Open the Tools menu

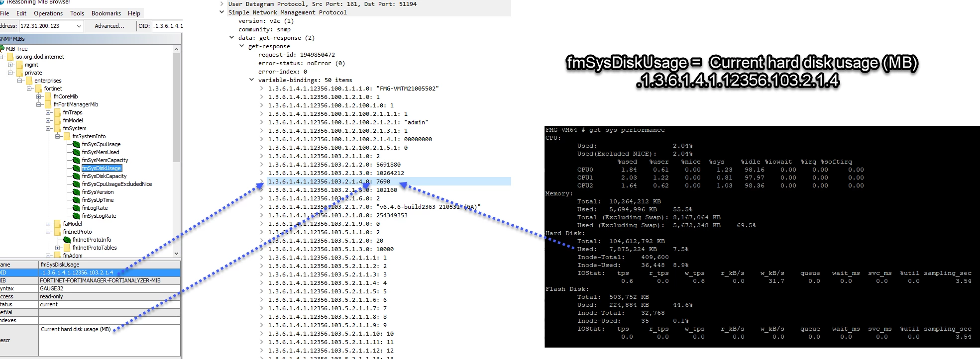click(77, 13)
